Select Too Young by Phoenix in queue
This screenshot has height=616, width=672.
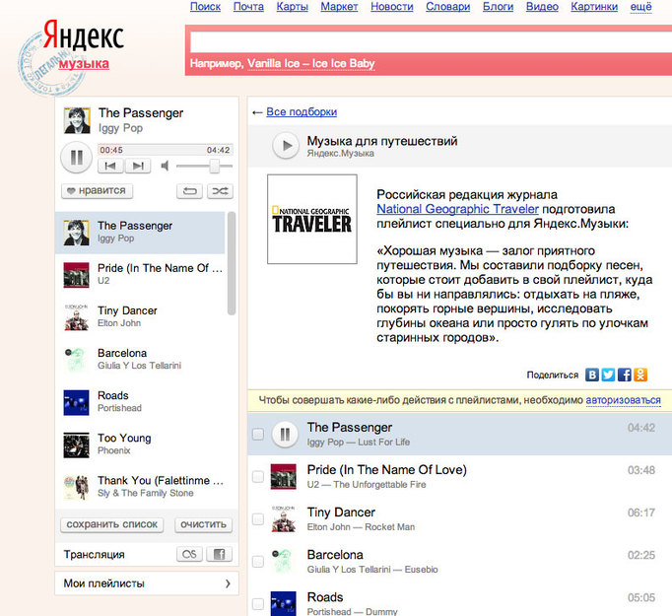(140, 445)
